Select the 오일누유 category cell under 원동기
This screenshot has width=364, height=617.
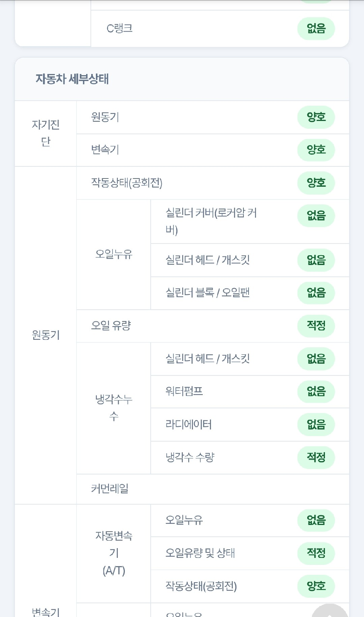(114, 254)
